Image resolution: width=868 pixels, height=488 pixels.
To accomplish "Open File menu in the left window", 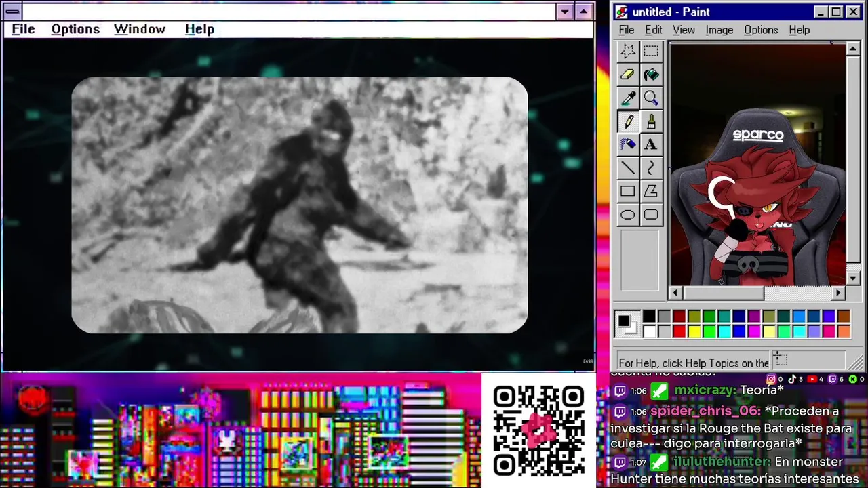I will [23, 29].
